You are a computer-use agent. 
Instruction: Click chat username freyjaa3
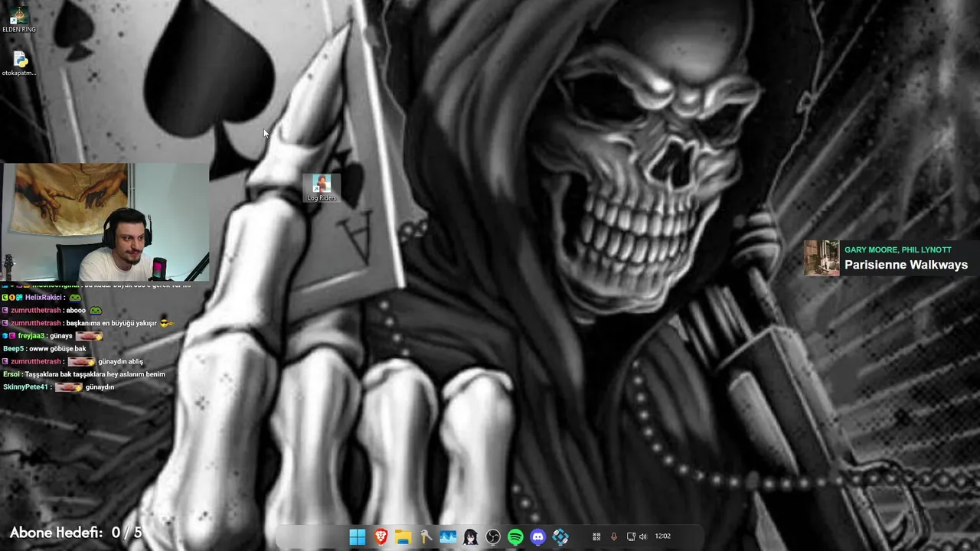31,336
